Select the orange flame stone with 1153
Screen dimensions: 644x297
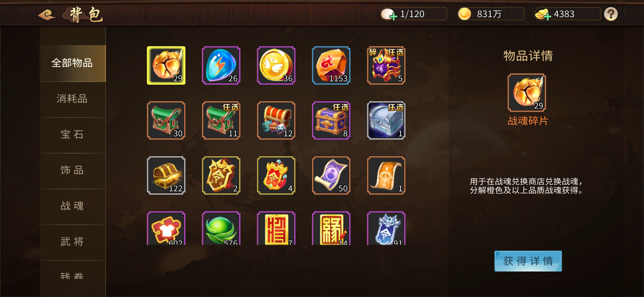331,65
